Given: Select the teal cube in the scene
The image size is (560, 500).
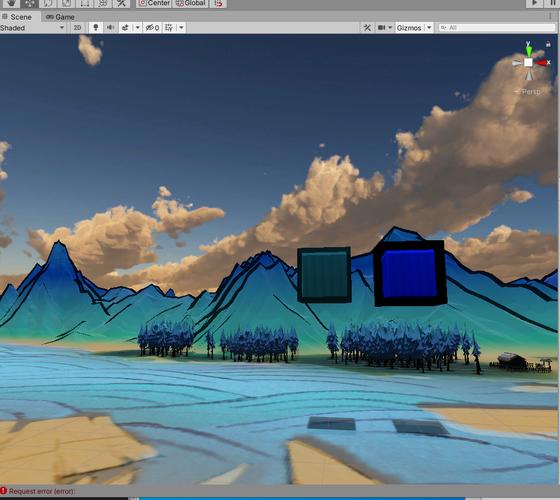Looking at the screenshot, I should [324, 275].
